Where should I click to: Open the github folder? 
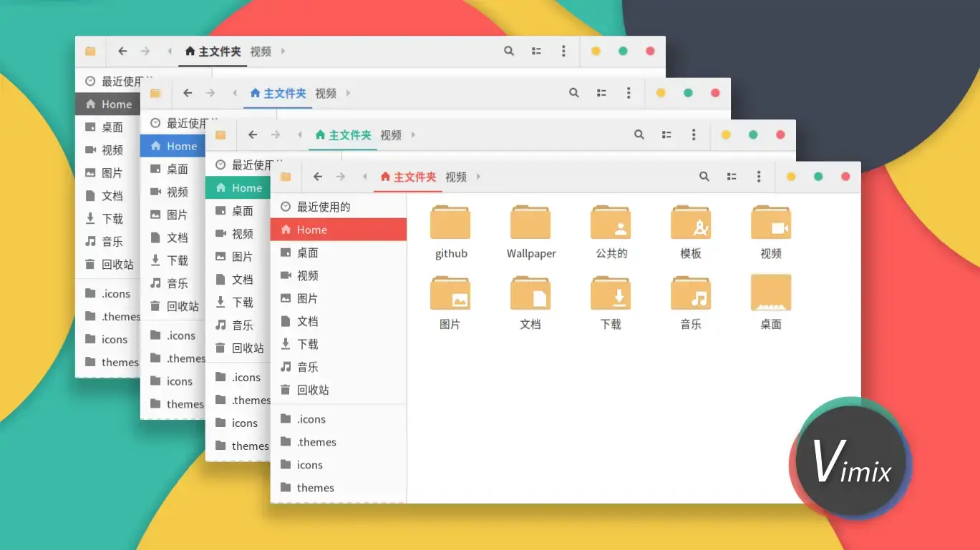450,223
